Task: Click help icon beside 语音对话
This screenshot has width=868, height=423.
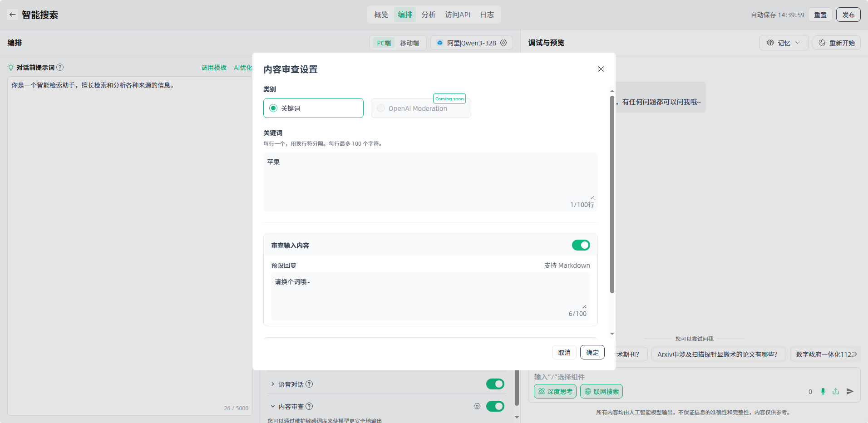Action: point(309,384)
